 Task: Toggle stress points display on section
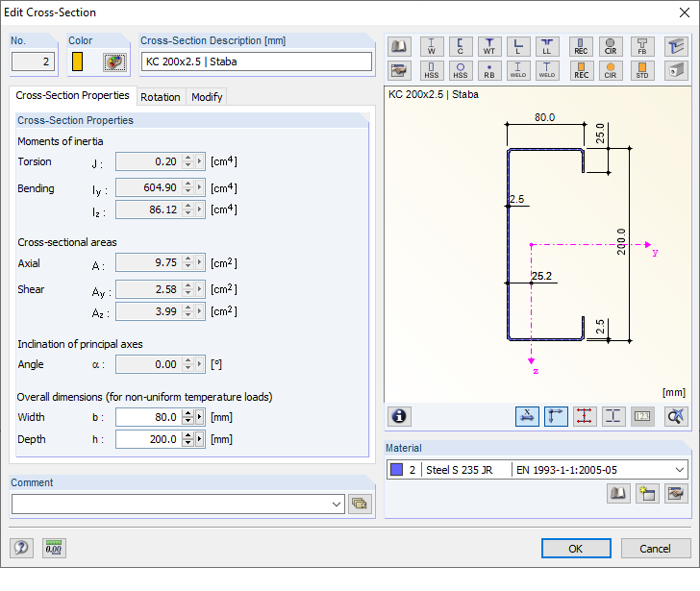point(585,417)
